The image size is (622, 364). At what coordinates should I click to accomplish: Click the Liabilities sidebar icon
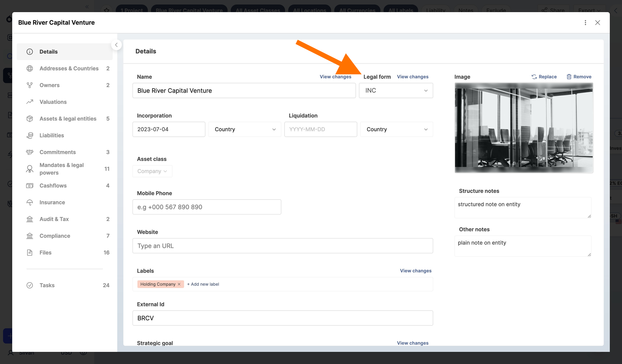point(30,135)
